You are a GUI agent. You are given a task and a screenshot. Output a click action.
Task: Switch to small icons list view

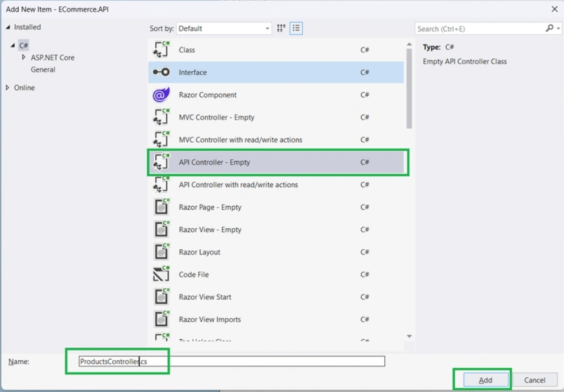coord(296,28)
